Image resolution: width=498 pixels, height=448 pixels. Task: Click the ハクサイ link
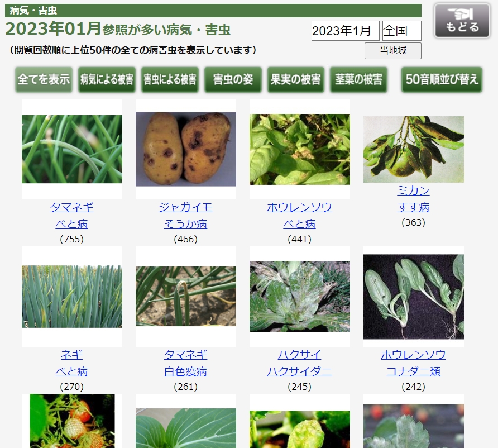(299, 355)
